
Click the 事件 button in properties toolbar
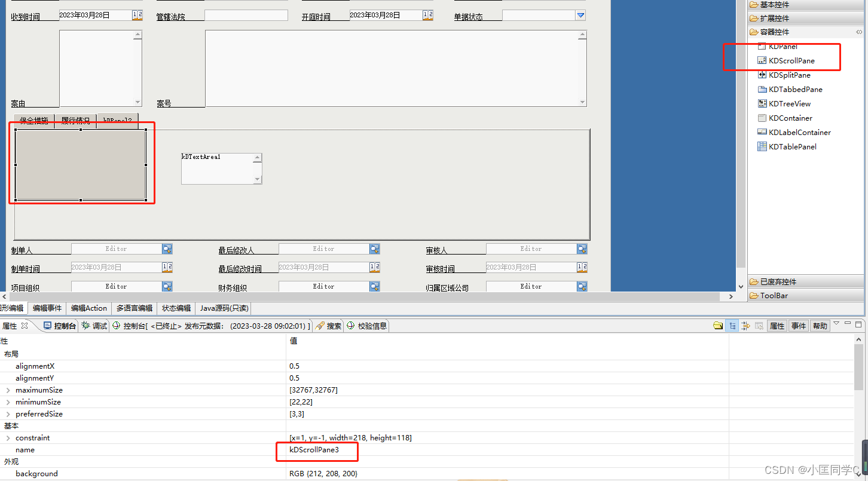(799, 326)
